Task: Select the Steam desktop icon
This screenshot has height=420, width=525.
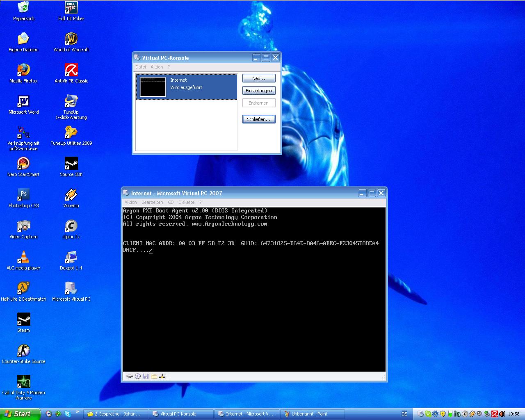Action: 23,322
